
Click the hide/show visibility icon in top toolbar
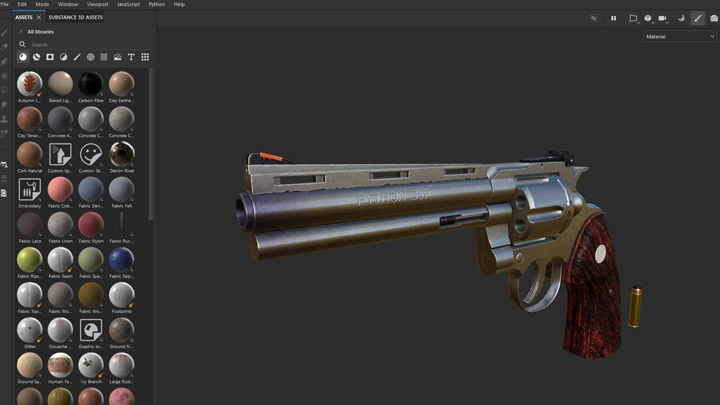pyautogui.click(x=594, y=18)
